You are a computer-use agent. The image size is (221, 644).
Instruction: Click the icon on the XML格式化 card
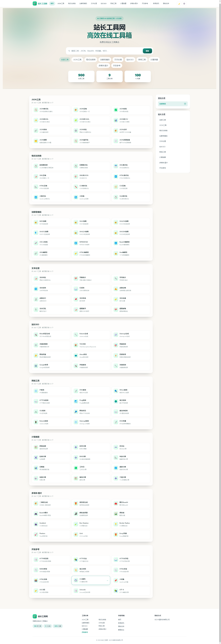click(x=116, y=166)
